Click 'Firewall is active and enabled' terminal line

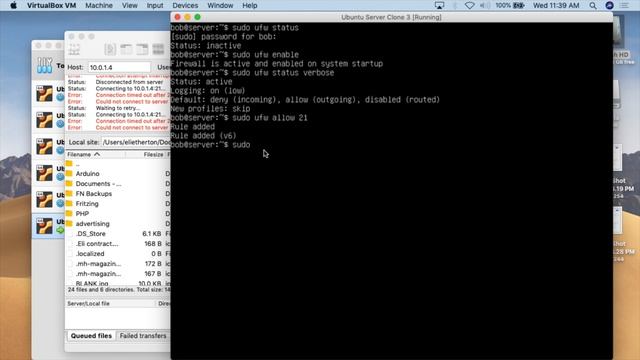click(x=276, y=64)
